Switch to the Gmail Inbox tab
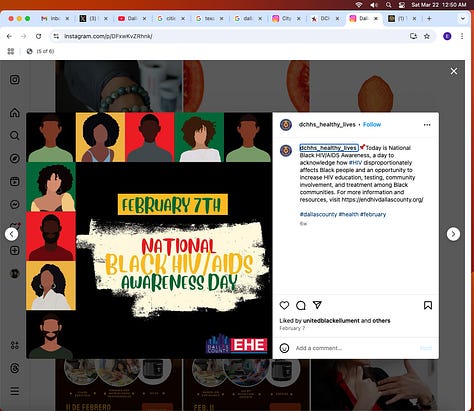Screen dimensions: 474x411 click(x=55, y=19)
